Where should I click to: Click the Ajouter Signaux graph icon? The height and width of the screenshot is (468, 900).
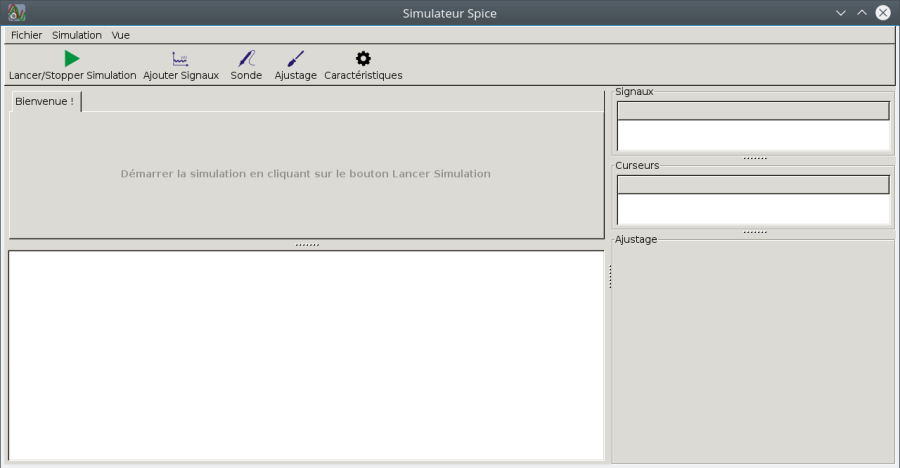pos(180,59)
